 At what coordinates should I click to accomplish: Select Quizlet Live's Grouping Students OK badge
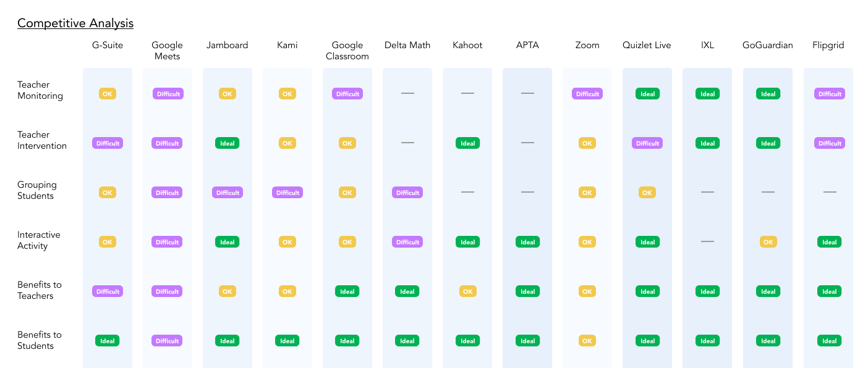tap(647, 193)
